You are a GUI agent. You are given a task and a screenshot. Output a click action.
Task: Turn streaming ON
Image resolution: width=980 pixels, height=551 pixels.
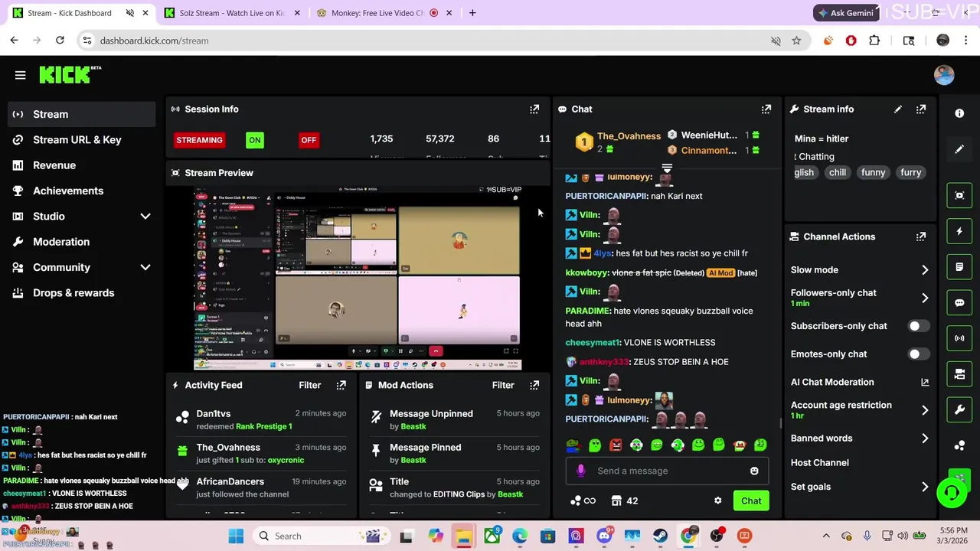click(255, 140)
